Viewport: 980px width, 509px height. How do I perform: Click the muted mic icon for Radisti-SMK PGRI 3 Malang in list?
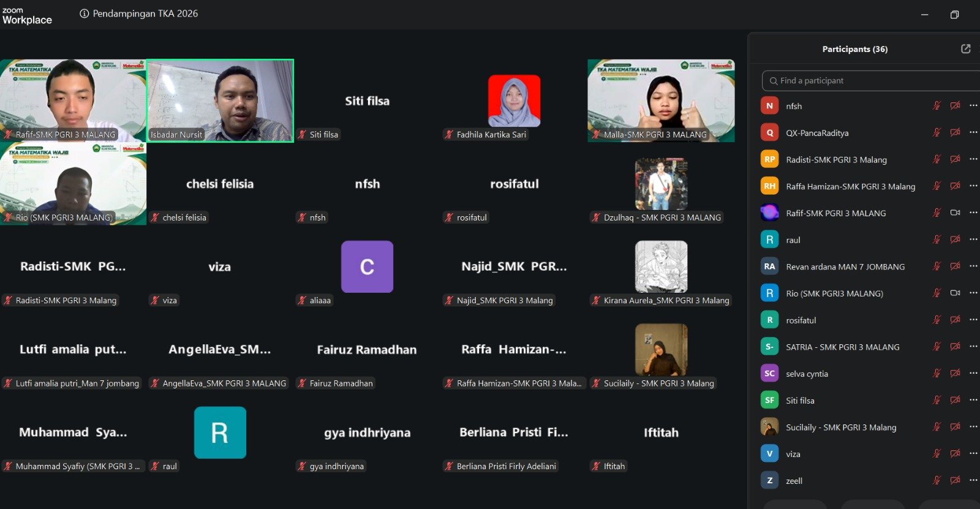(937, 159)
